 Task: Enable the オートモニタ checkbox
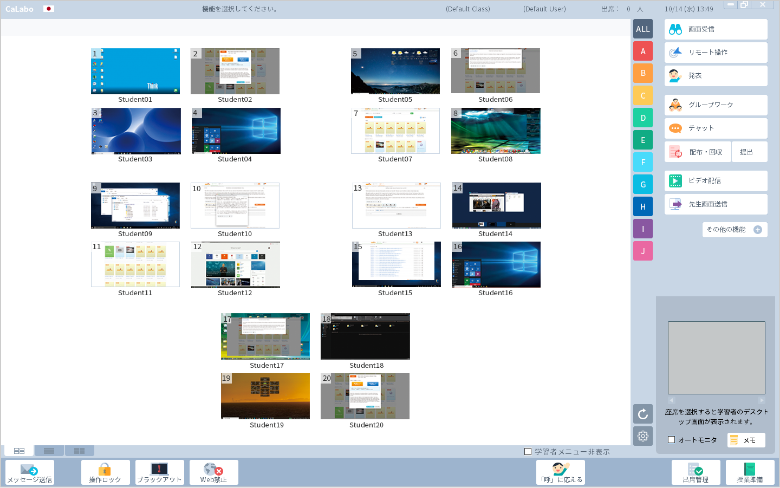pyautogui.click(x=672, y=440)
